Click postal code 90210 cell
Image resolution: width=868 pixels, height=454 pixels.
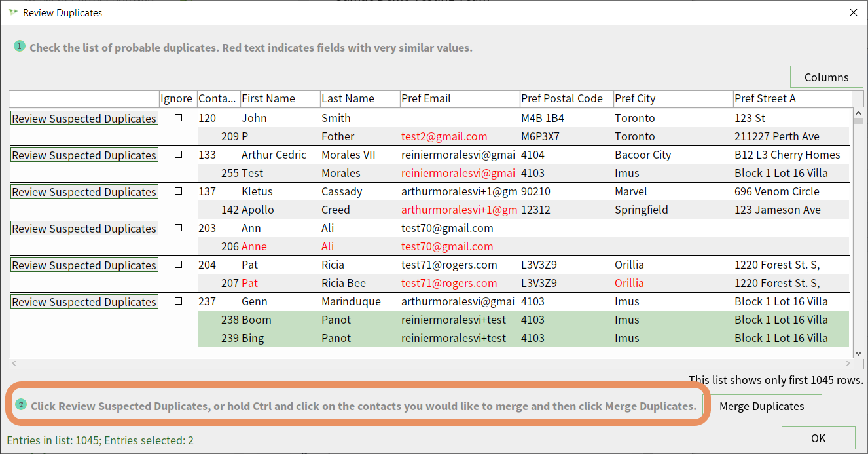pyautogui.click(x=537, y=191)
